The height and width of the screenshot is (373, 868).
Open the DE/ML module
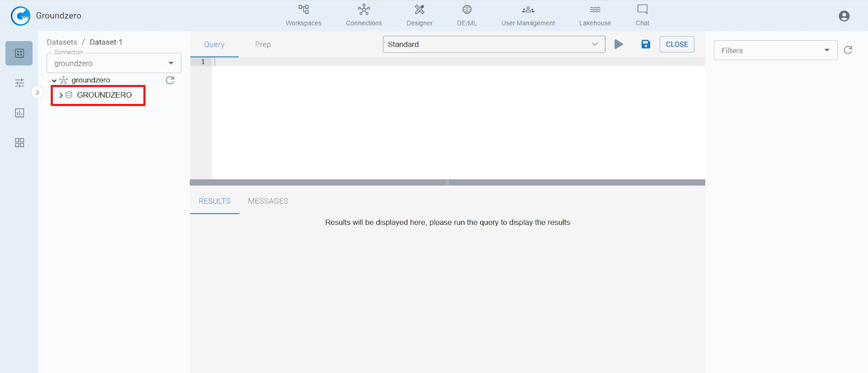467,15
